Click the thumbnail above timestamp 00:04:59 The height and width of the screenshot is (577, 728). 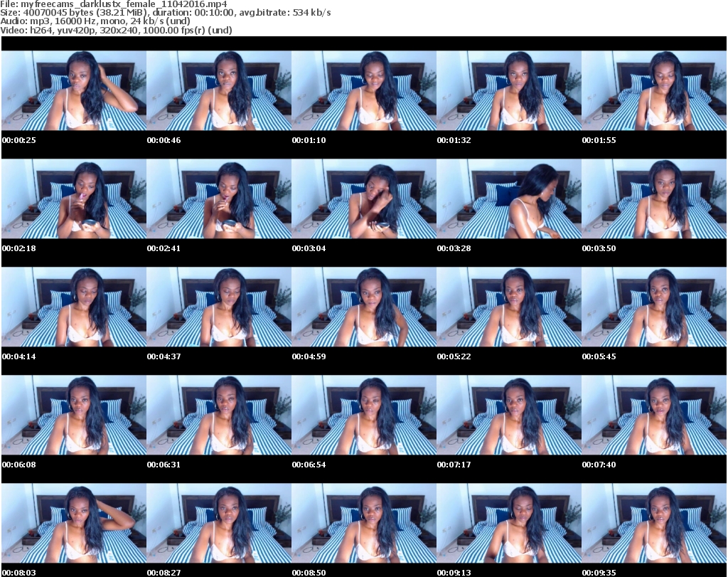[x=363, y=307]
